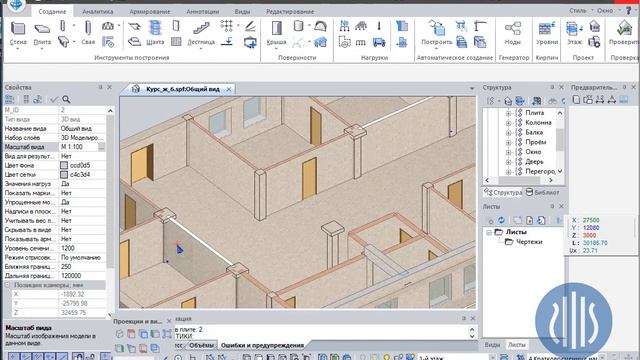Click the truck load icon in Нагрузки
Screen dimensions: 640x360
pos(379,42)
